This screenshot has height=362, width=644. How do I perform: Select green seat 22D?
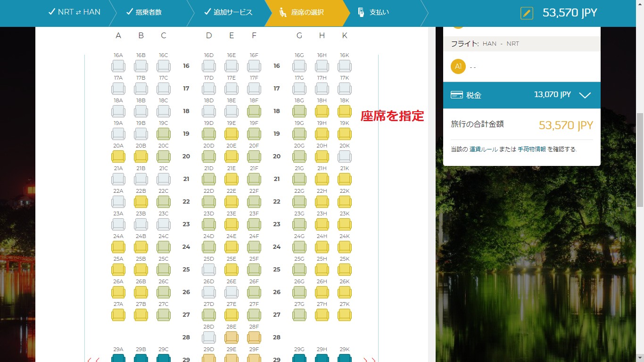pos(209,202)
